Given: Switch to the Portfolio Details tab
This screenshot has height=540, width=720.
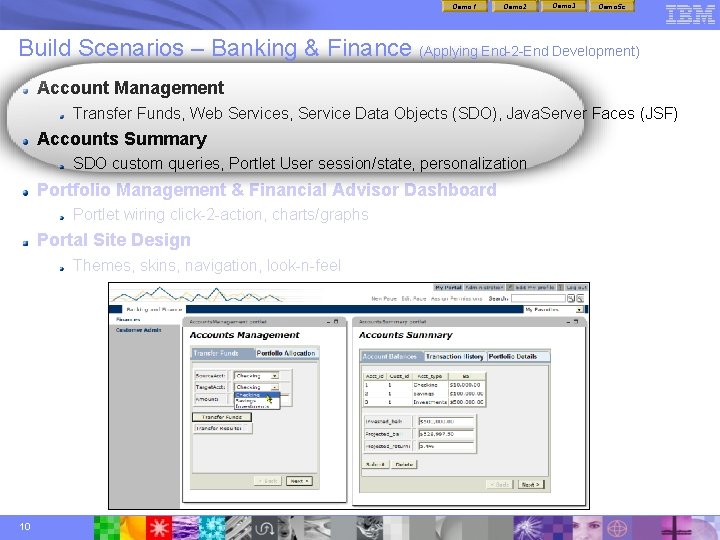Looking at the screenshot, I should [518, 356].
